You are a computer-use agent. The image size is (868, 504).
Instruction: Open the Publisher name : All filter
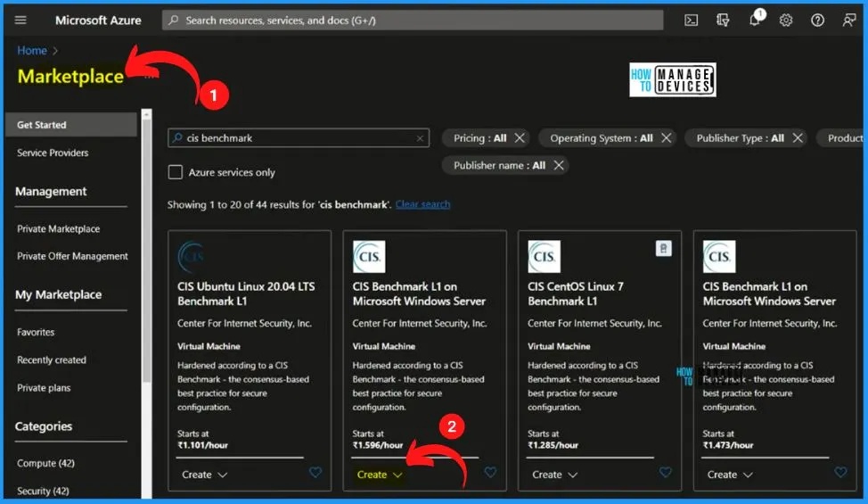[x=499, y=165]
